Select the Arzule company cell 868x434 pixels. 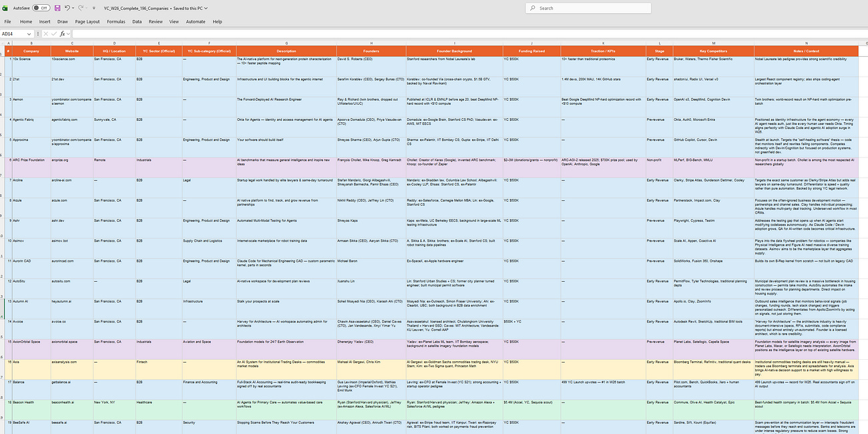click(31, 208)
